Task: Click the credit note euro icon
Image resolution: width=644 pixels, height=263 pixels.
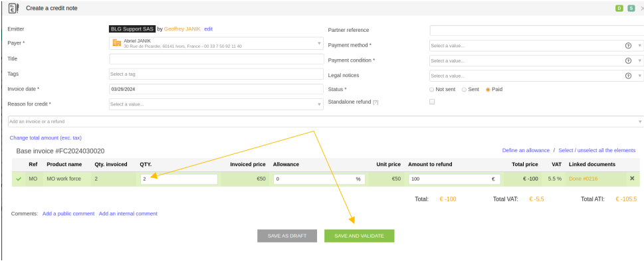Action: pos(13,8)
